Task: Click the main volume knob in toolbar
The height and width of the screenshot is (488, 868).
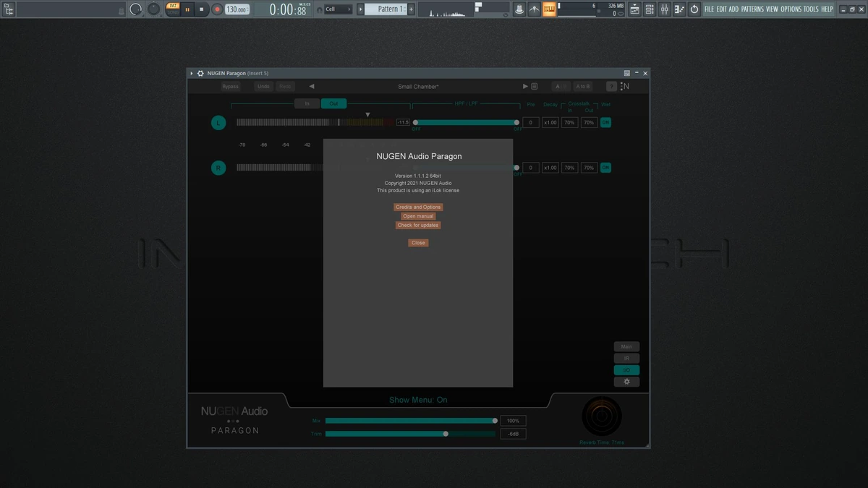Action: click(x=136, y=9)
